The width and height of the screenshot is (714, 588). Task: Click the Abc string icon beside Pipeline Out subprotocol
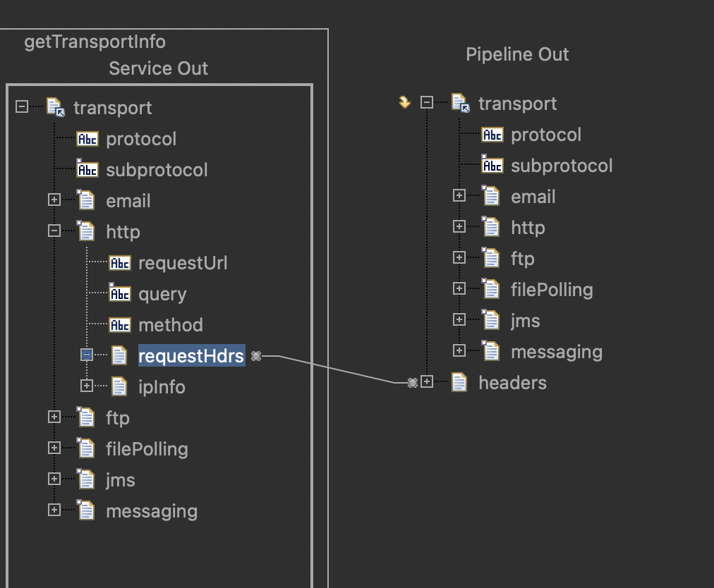[492, 166]
